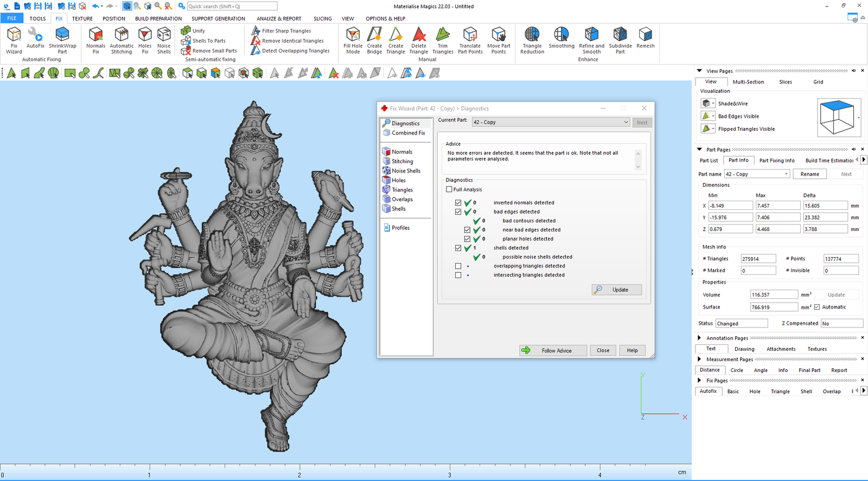Select the ShrinkWrap Part tool
The image size is (868, 481).
click(62, 41)
